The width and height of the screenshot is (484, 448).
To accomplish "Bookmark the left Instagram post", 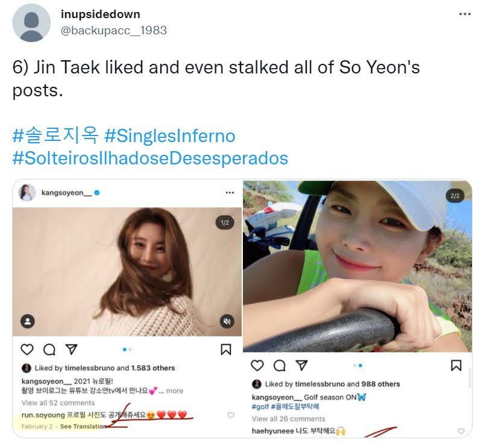I will pos(226,349).
